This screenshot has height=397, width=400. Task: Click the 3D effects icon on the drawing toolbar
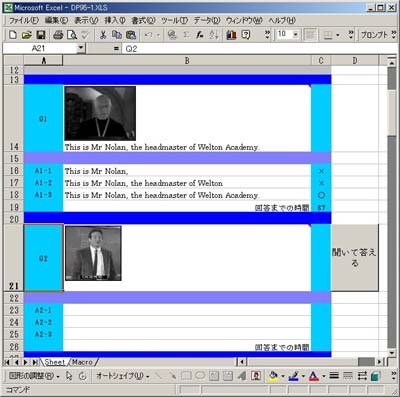click(375, 376)
